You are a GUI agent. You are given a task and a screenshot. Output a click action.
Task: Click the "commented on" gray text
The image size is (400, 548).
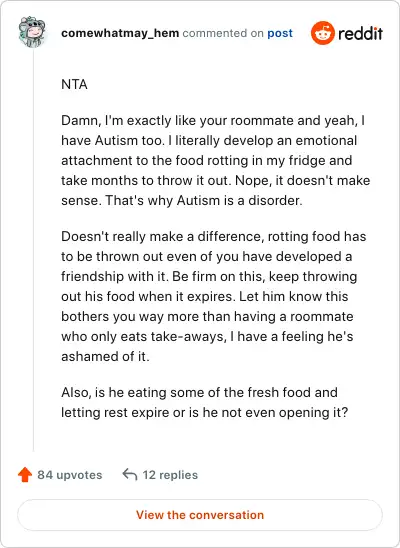tap(223, 33)
